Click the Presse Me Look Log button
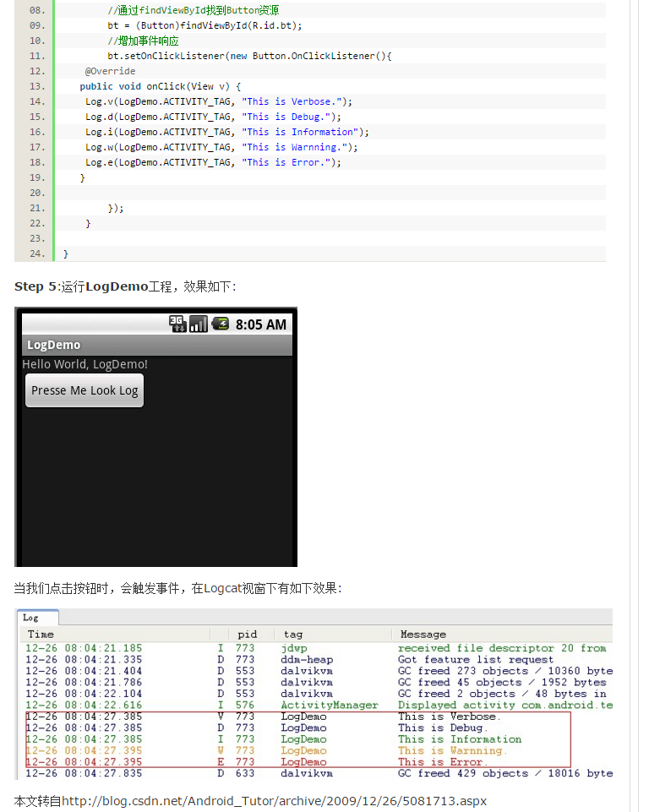Viewport: 649px width, 812px height. click(x=85, y=390)
